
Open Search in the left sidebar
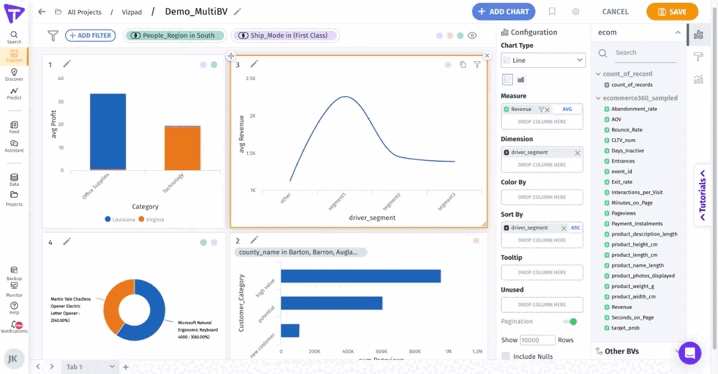click(x=14, y=37)
